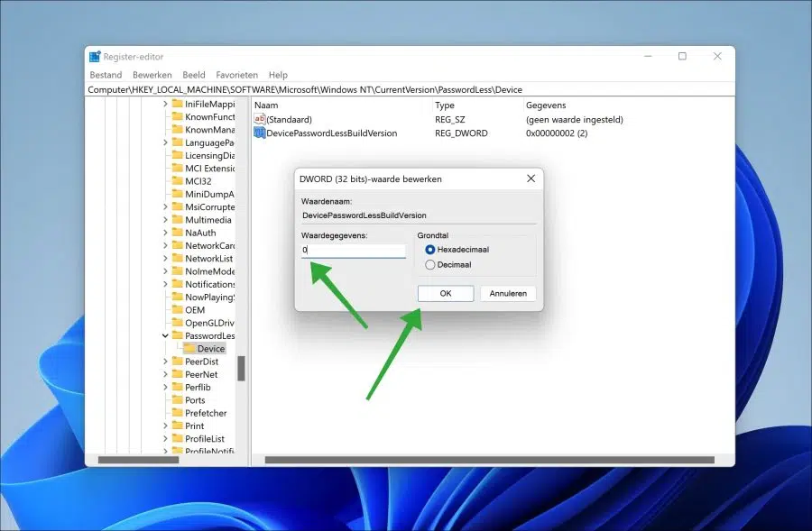Screen dimensions: 812x531
Task: Close the DWORD edit dialog
Action: coord(531,179)
